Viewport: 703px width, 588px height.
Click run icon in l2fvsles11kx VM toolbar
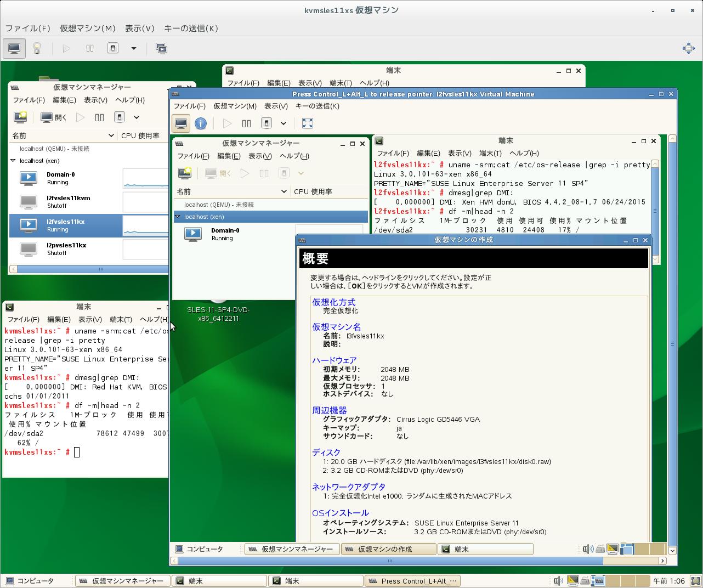227,123
